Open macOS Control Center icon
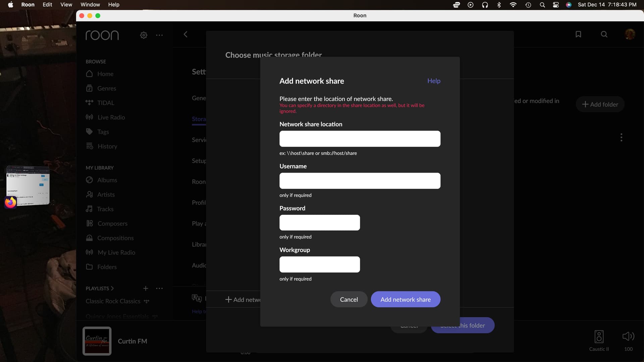644x362 pixels. point(556,5)
